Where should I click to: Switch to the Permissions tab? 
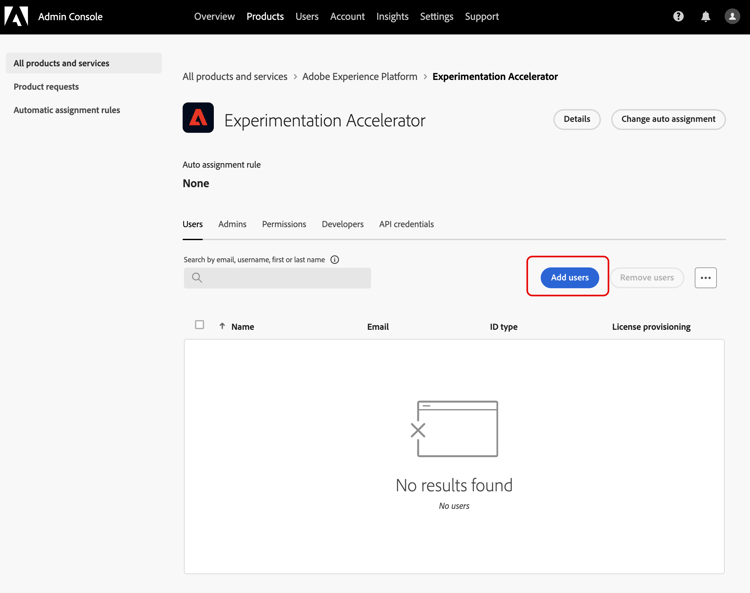coord(284,224)
